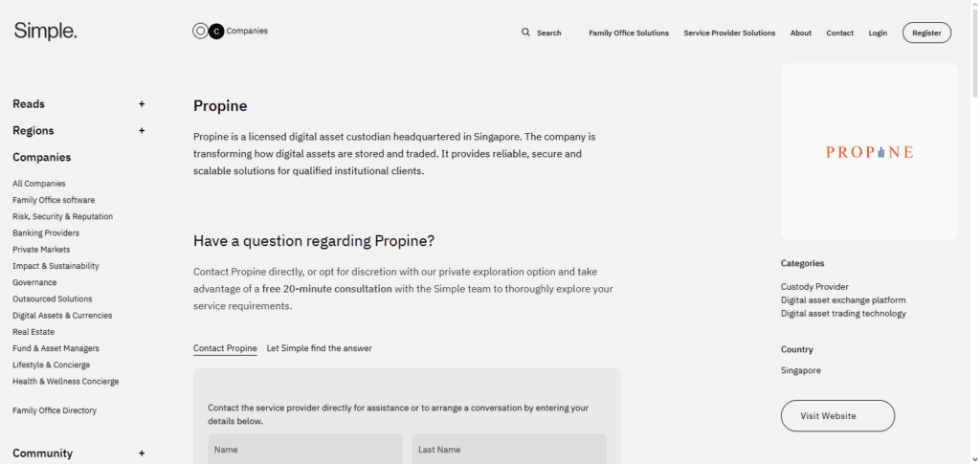980x464 pixels.
Task: Click the Search label in header
Action: pyautogui.click(x=548, y=33)
